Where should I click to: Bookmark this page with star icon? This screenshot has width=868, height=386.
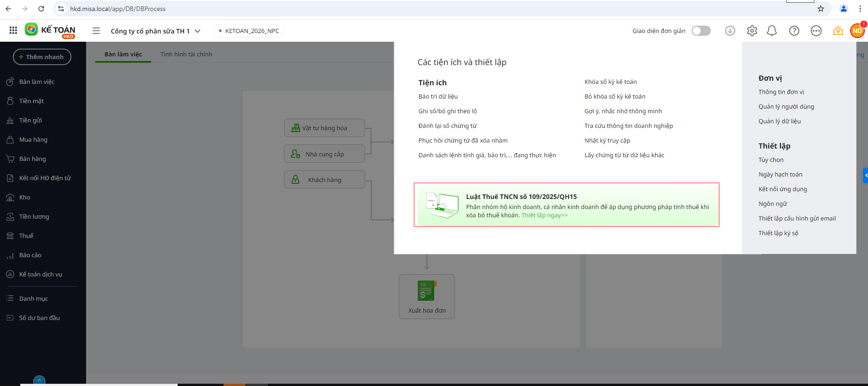click(820, 9)
